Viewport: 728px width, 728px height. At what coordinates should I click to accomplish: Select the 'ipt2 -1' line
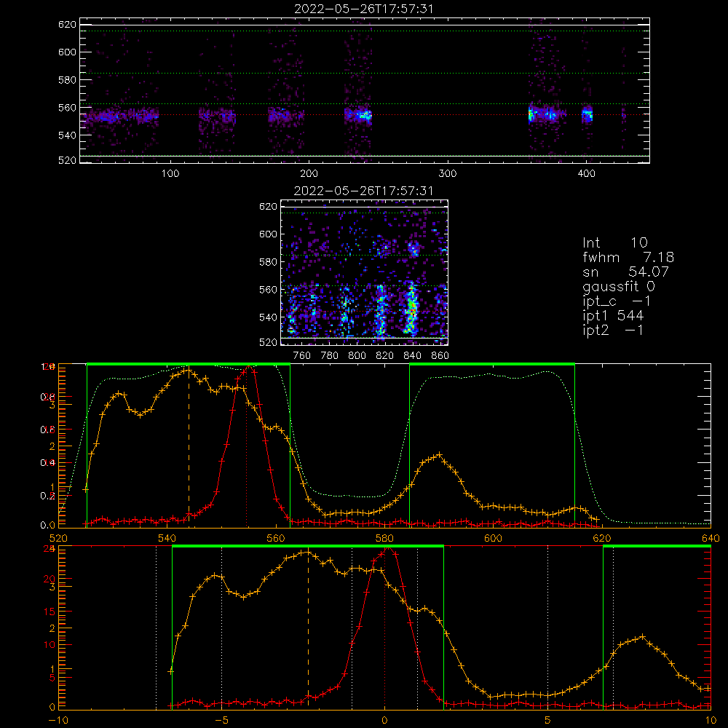click(613, 330)
